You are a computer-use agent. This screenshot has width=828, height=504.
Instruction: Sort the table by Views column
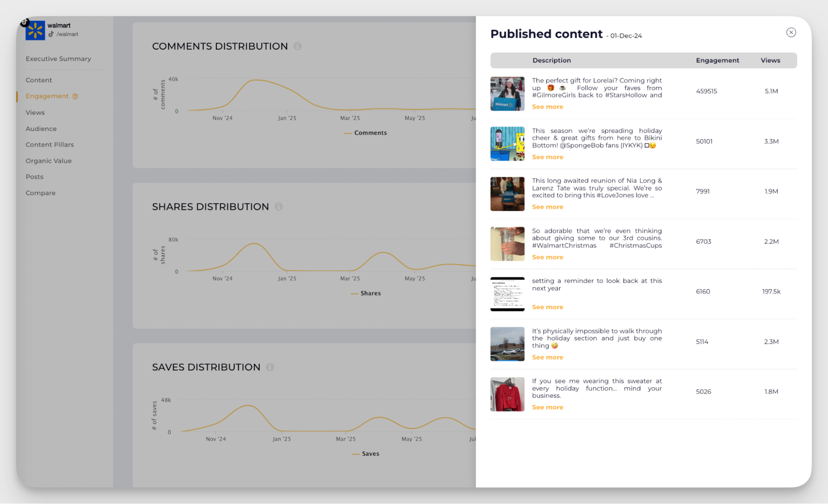(x=770, y=60)
